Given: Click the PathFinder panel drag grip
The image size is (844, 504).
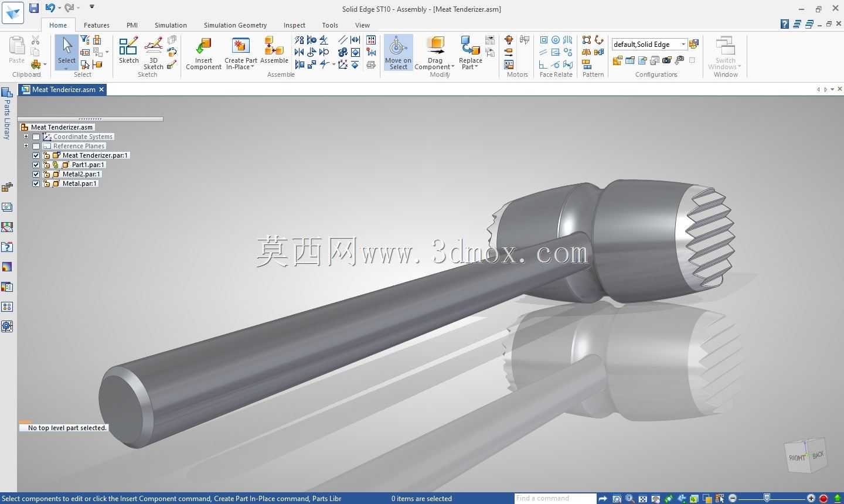Looking at the screenshot, I should pyautogui.click(x=90, y=119).
